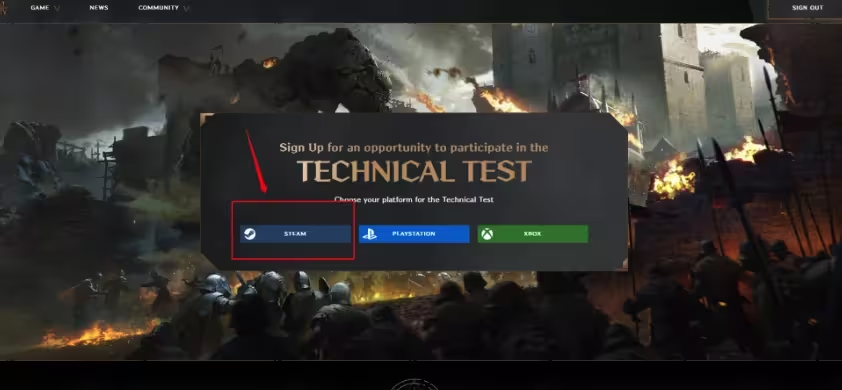Click the TECHNICAL TEST heading

(414, 171)
